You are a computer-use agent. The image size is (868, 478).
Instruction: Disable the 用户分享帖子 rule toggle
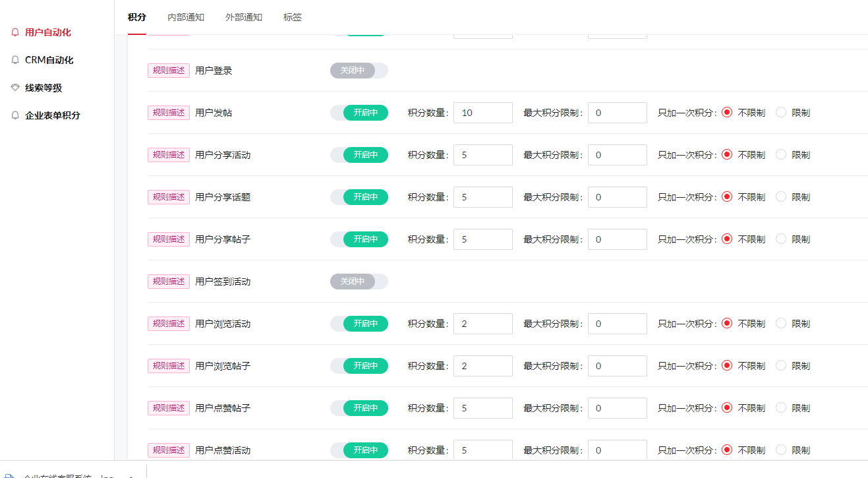359,239
